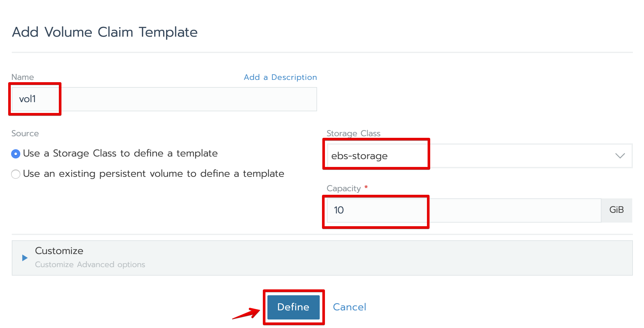Screen dimensions: 644x328
Task: Click the Capacity field showing 10
Action: (464, 210)
